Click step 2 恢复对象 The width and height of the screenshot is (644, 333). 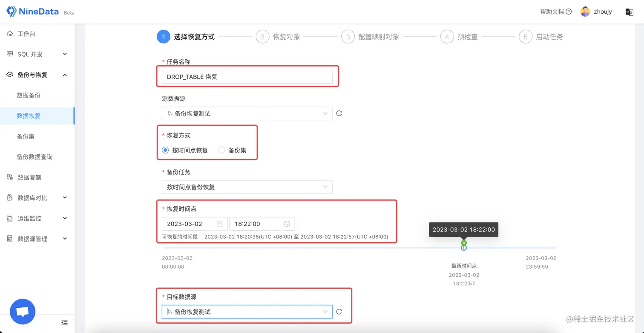[278, 37]
